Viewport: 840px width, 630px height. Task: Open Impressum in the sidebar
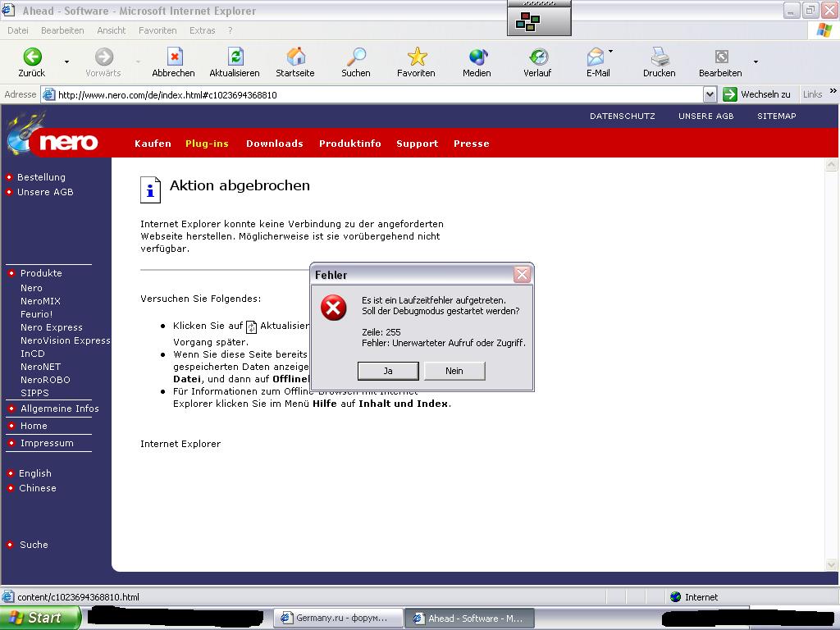pyautogui.click(x=47, y=443)
